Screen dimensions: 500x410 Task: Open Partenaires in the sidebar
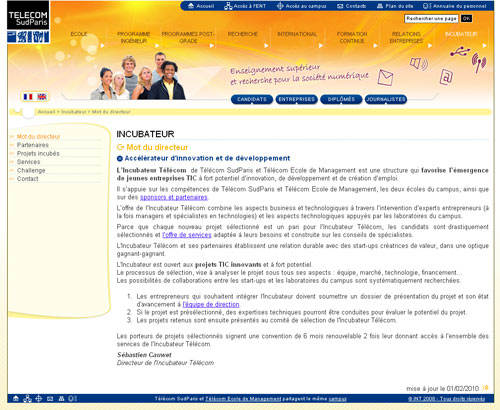pos(33,145)
